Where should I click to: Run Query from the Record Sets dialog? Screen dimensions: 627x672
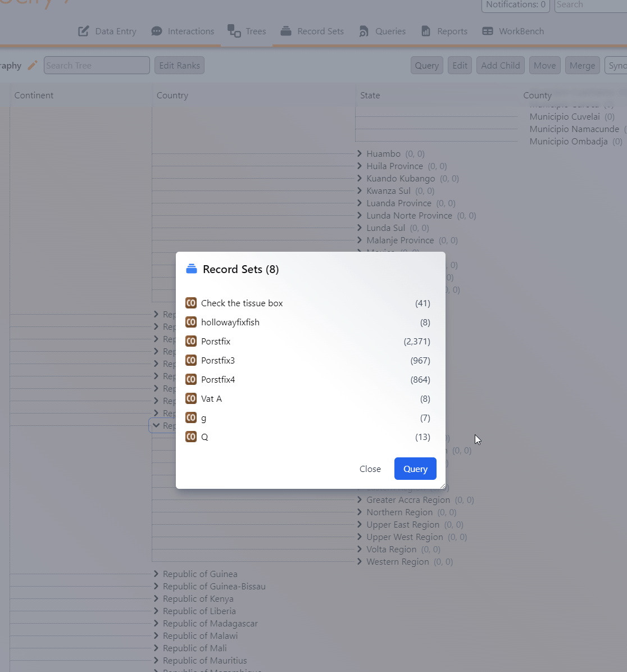415,469
